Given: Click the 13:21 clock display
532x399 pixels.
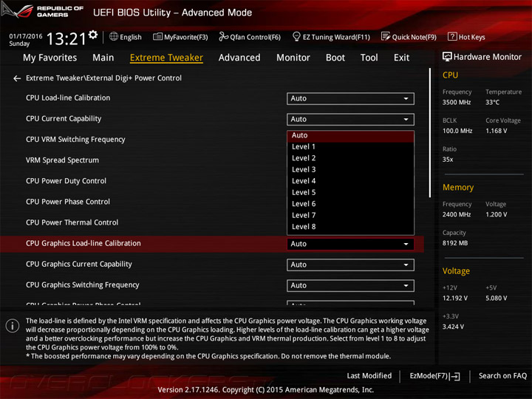Looking at the screenshot, I should [66, 38].
